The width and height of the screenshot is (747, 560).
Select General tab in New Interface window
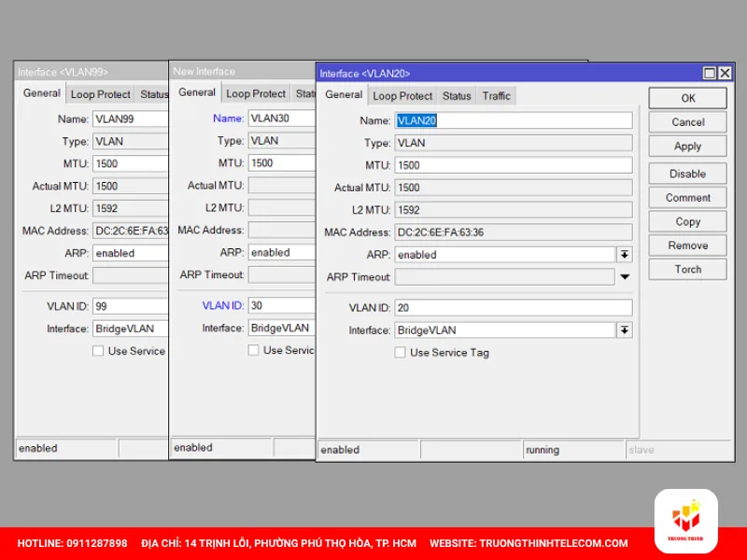coord(197,92)
